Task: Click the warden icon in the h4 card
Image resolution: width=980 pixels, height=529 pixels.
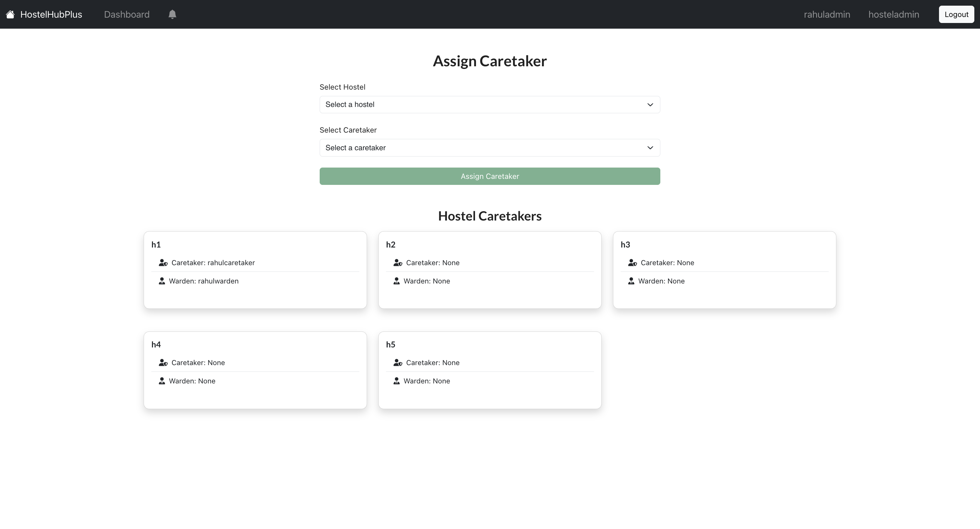Action: coord(162,381)
